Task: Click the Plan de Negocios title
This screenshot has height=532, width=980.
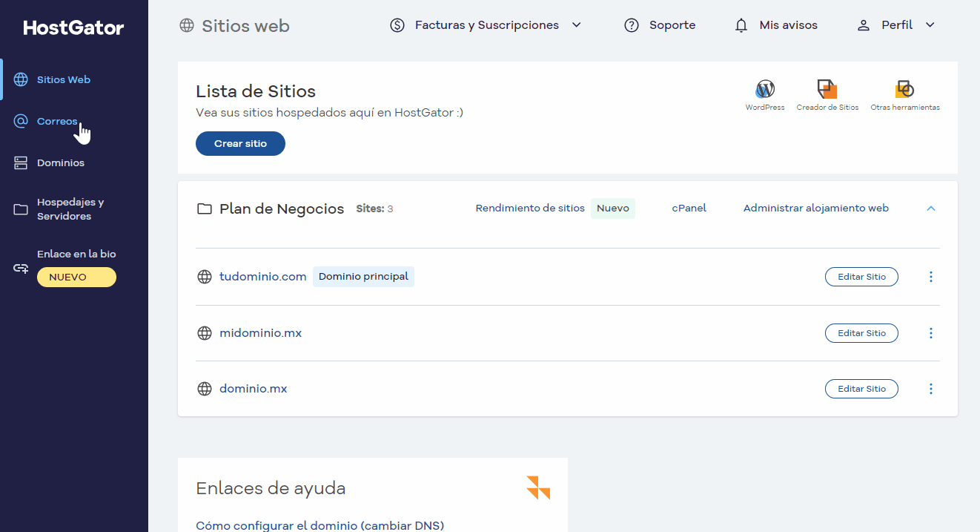Action: click(282, 208)
